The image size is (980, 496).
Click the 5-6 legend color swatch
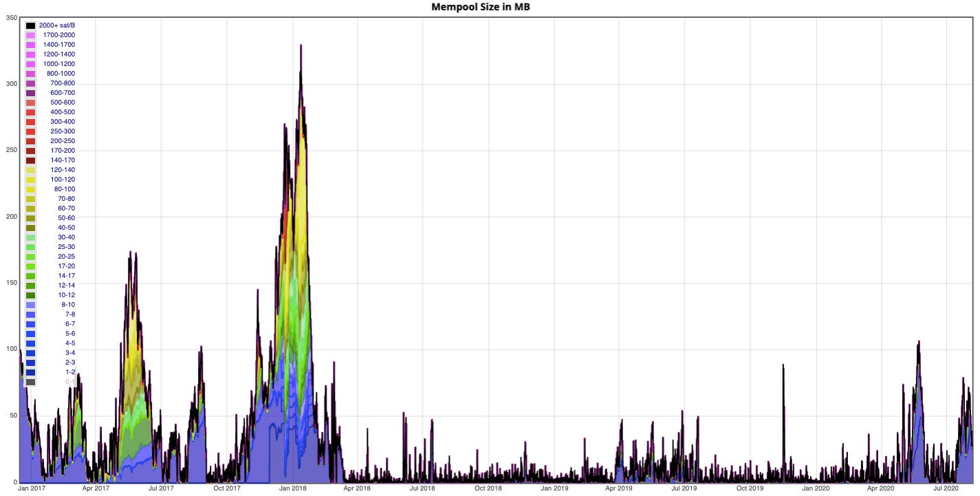(30, 334)
